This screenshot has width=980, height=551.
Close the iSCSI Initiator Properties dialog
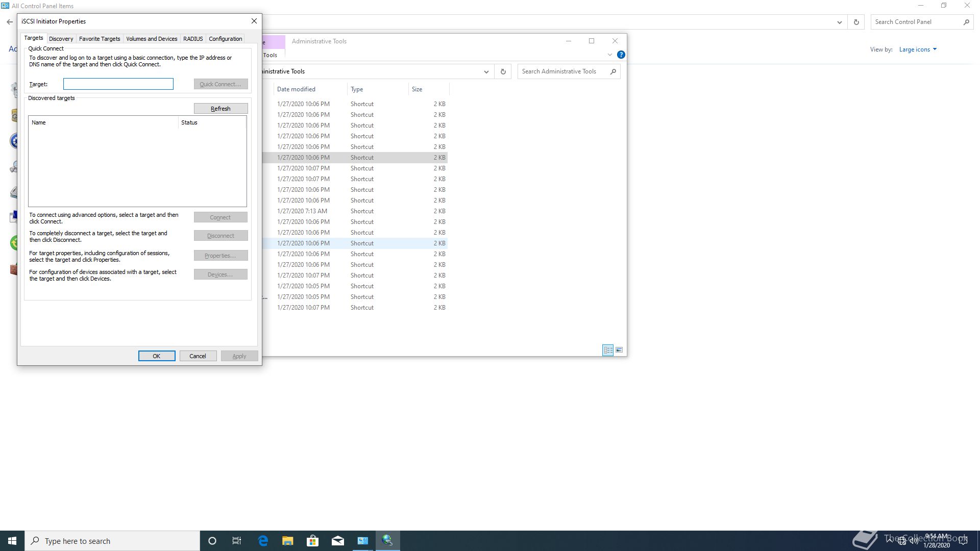pyautogui.click(x=254, y=21)
